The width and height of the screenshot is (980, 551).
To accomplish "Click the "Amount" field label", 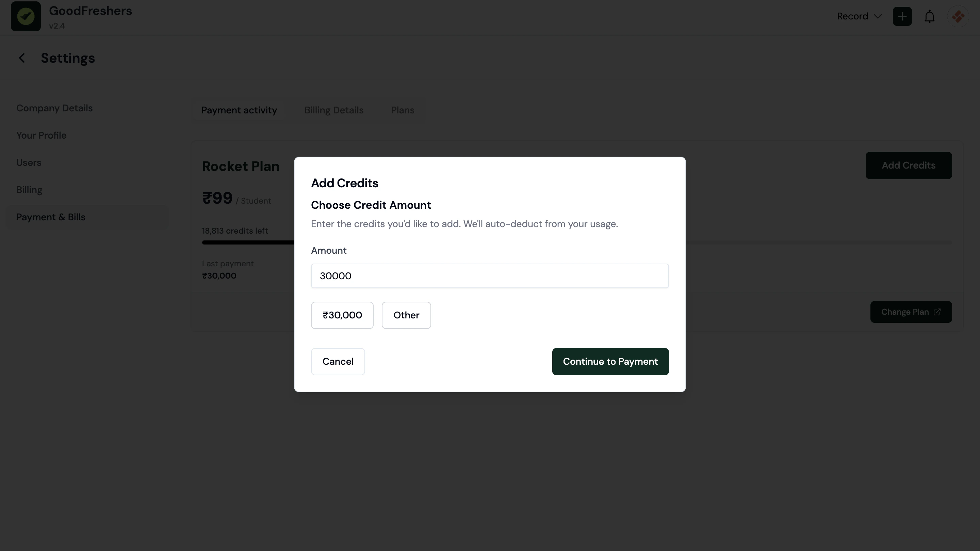I will (x=329, y=251).
